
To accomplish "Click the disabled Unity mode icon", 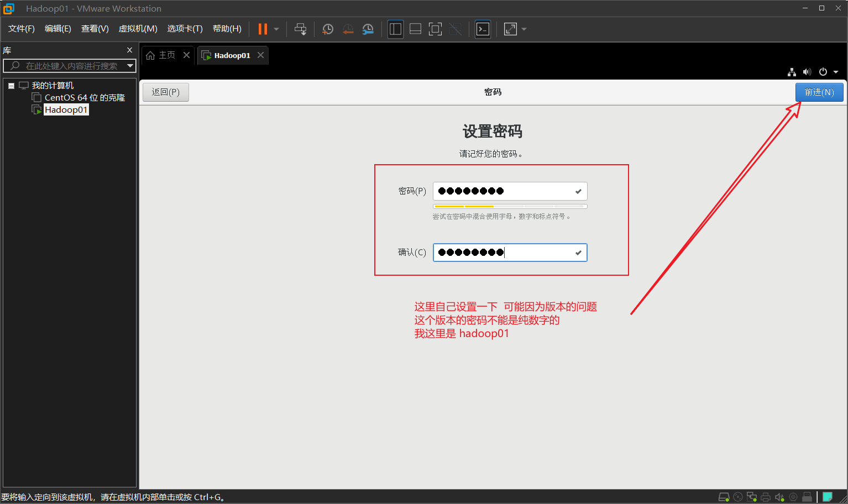I will click(455, 29).
